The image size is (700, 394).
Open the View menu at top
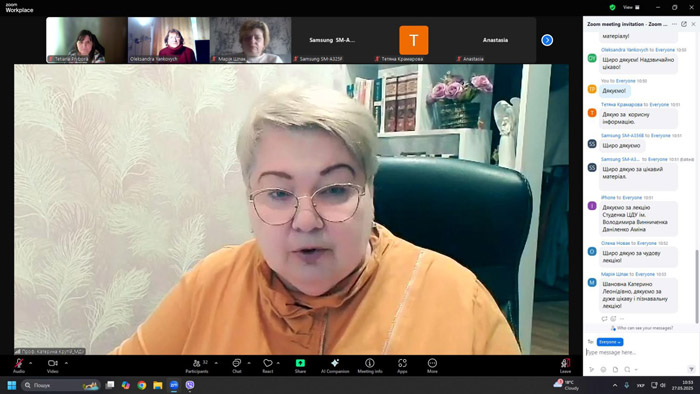coord(631,7)
